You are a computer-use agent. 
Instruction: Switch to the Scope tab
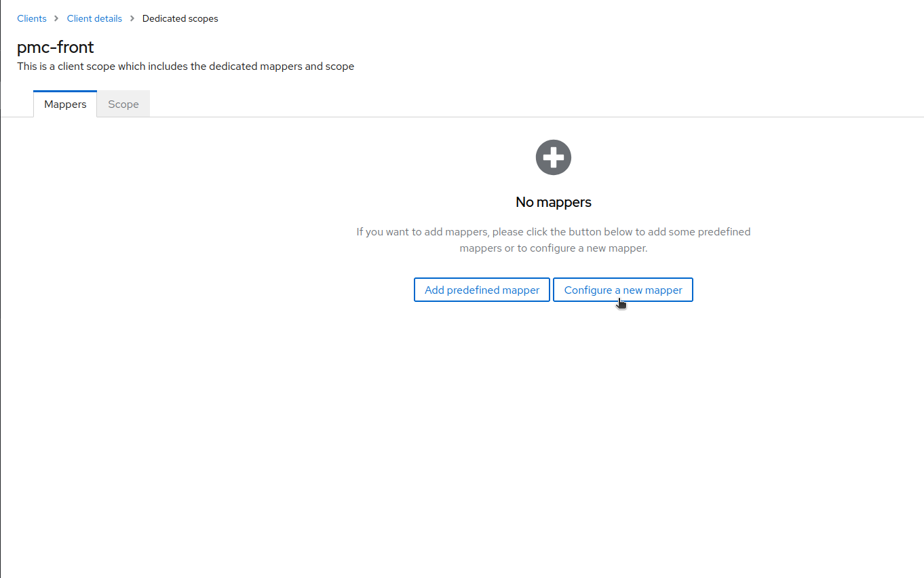[x=123, y=104]
